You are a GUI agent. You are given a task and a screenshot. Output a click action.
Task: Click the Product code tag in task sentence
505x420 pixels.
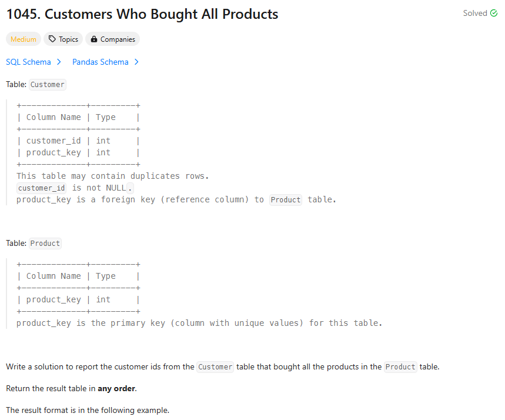pos(400,367)
